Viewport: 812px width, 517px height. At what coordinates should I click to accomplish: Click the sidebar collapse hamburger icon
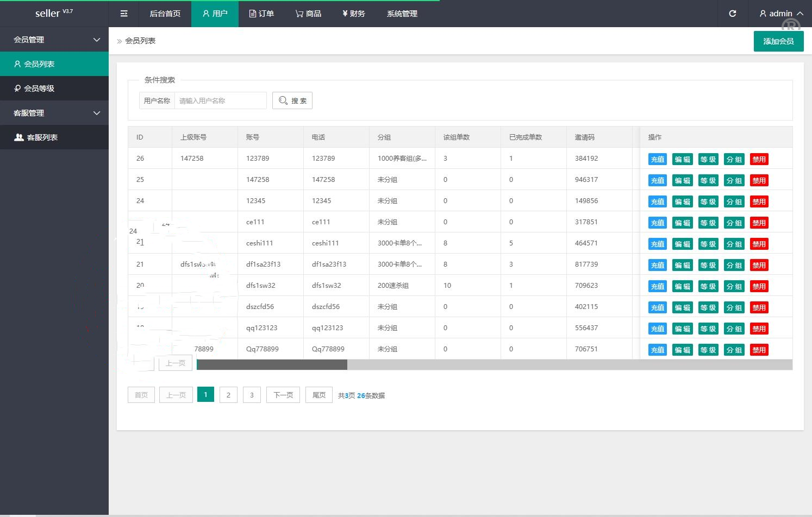(124, 14)
